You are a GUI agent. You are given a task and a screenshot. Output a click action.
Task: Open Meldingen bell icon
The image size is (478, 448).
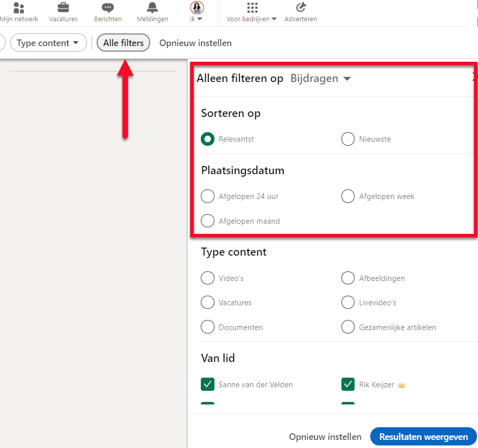(x=152, y=7)
